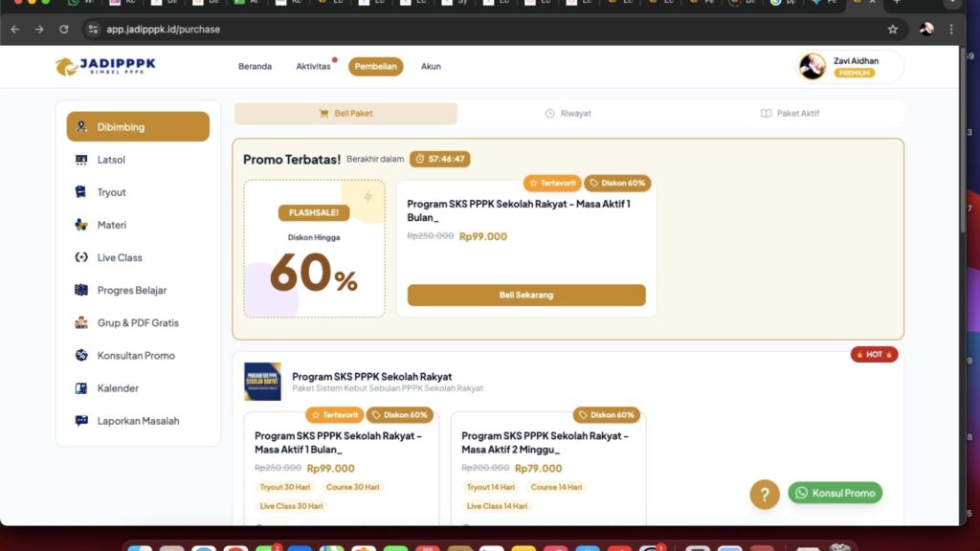980x551 pixels.
Task: Click Diskon 60% badge on 2 Minggu card
Action: click(x=606, y=415)
